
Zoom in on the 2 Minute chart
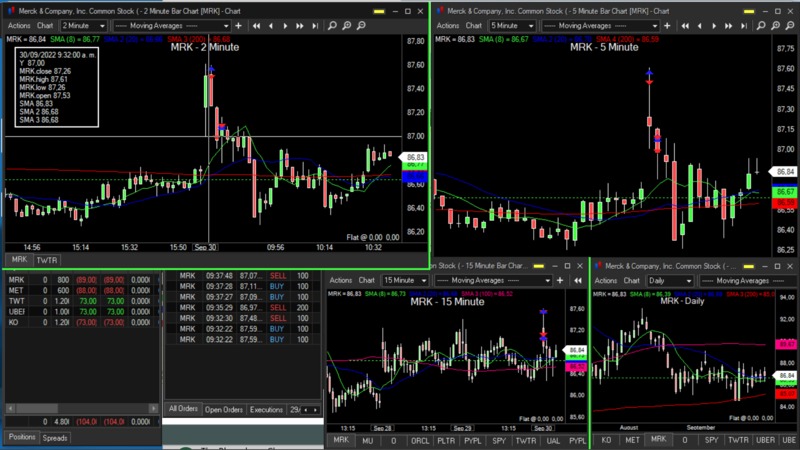click(x=346, y=25)
